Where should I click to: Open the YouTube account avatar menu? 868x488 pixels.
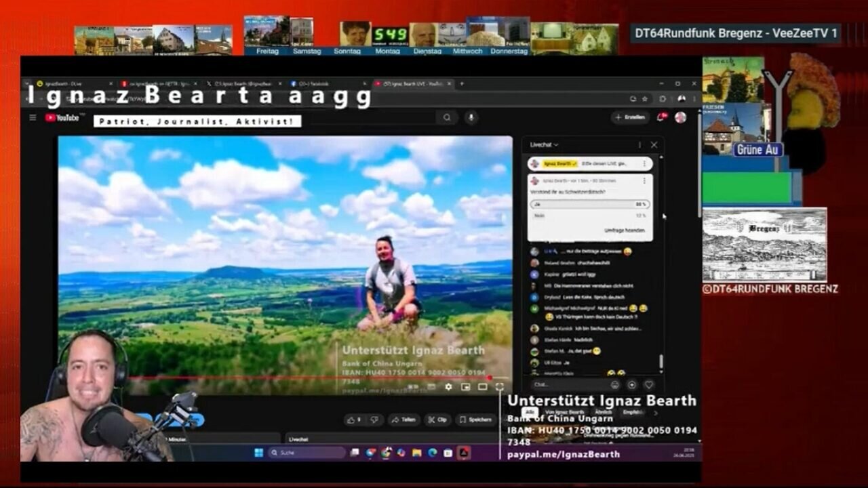[680, 117]
